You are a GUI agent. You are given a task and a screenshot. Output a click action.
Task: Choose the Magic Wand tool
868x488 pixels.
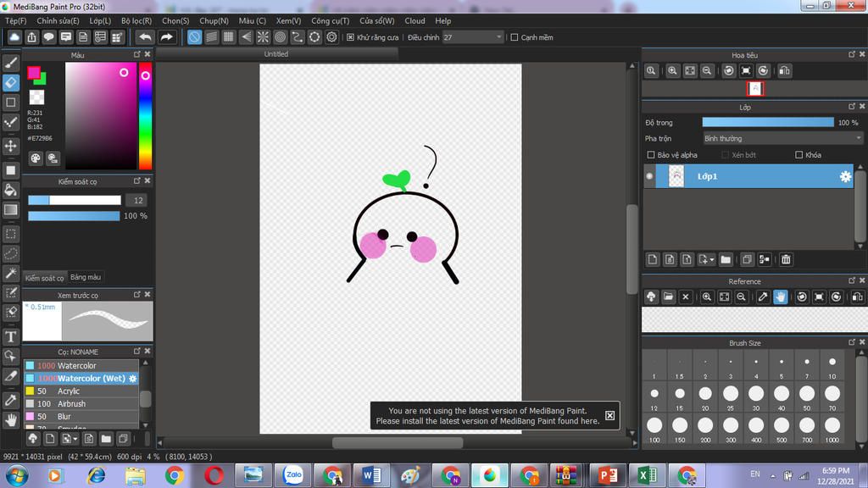pos(10,273)
